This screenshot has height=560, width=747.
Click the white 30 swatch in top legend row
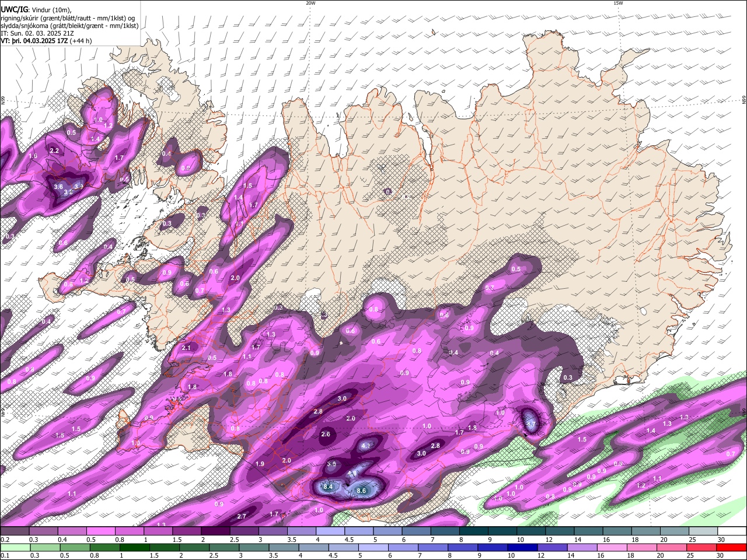point(732,531)
